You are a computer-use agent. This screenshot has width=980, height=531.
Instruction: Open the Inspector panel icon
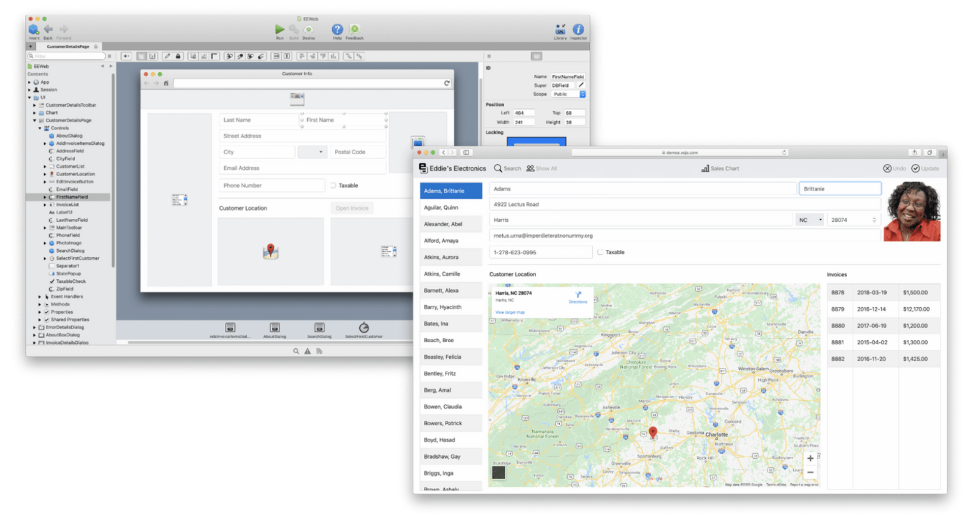coord(578,29)
